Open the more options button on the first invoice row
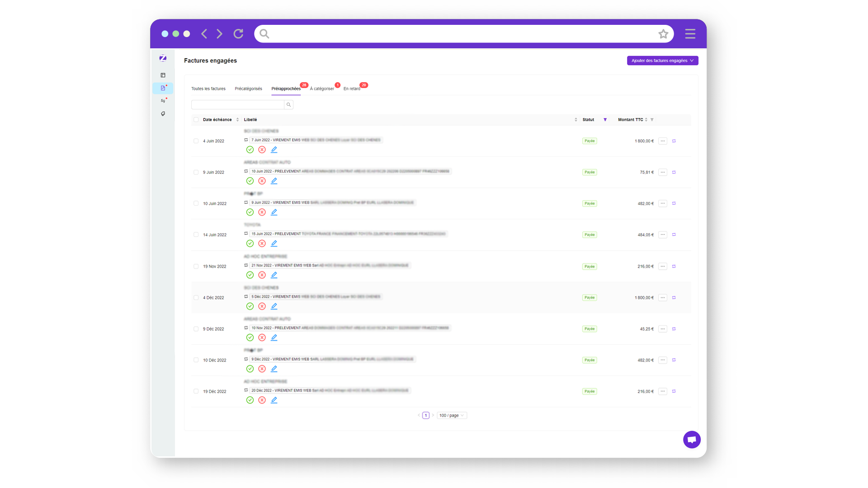The width and height of the screenshot is (868, 488). (x=663, y=141)
